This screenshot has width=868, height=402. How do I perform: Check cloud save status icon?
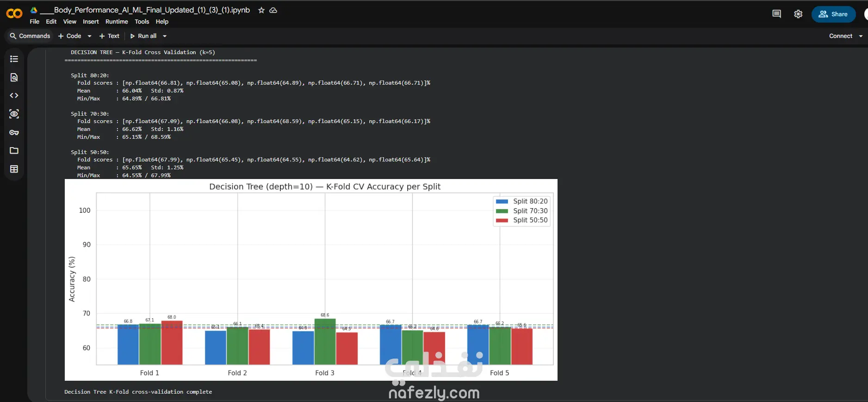pos(273,10)
